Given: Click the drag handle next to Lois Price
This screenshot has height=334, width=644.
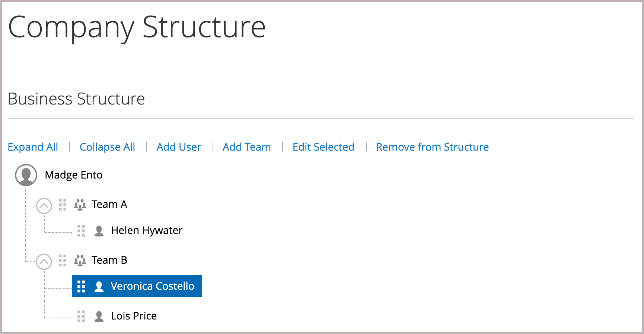Looking at the screenshot, I should pyautogui.click(x=81, y=316).
